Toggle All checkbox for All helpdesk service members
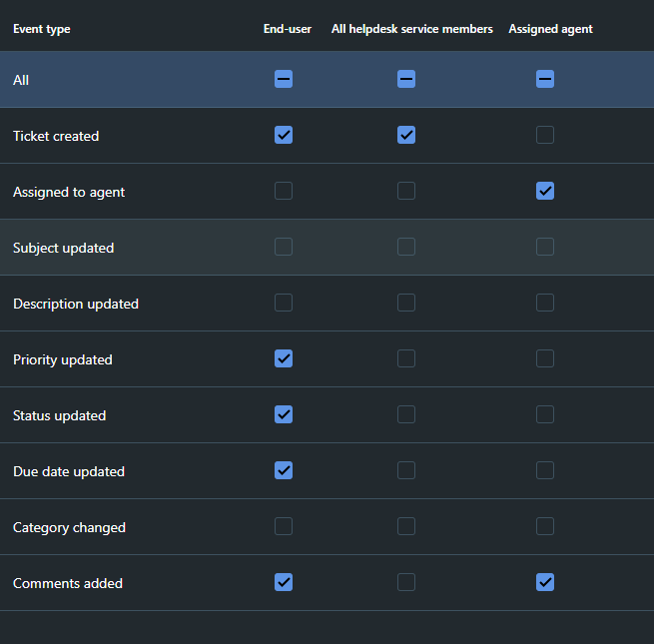The height and width of the screenshot is (644, 654). [406, 79]
